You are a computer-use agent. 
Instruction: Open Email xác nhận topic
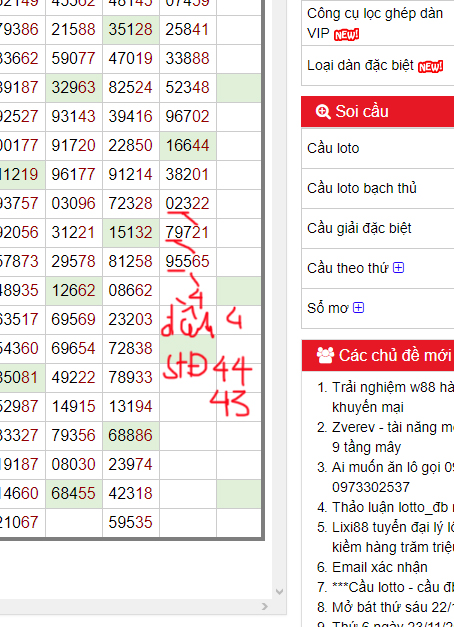(380, 567)
